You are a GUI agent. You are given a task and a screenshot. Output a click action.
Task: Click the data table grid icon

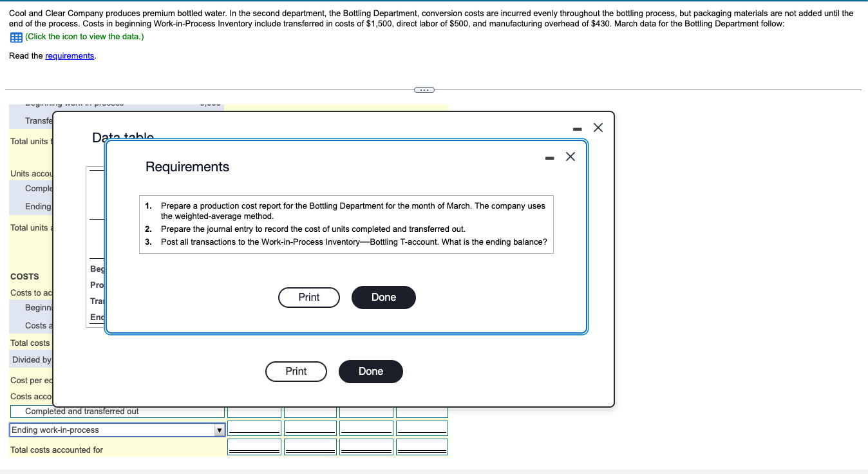(15, 37)
